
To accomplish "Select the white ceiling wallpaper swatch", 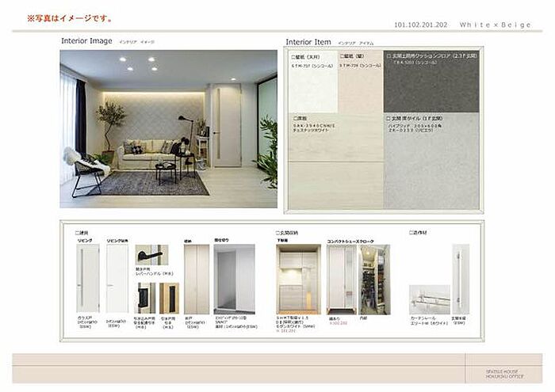I will (x=313, y=89).
